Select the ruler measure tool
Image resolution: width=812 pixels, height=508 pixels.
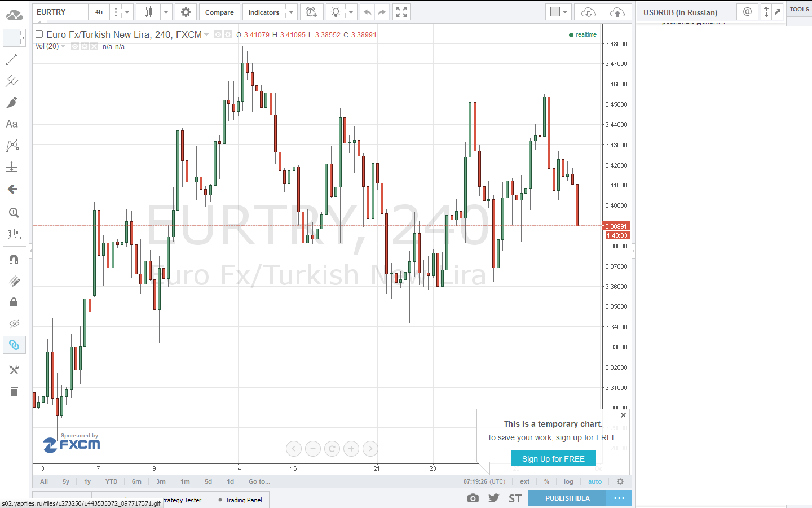coord(14,234)
